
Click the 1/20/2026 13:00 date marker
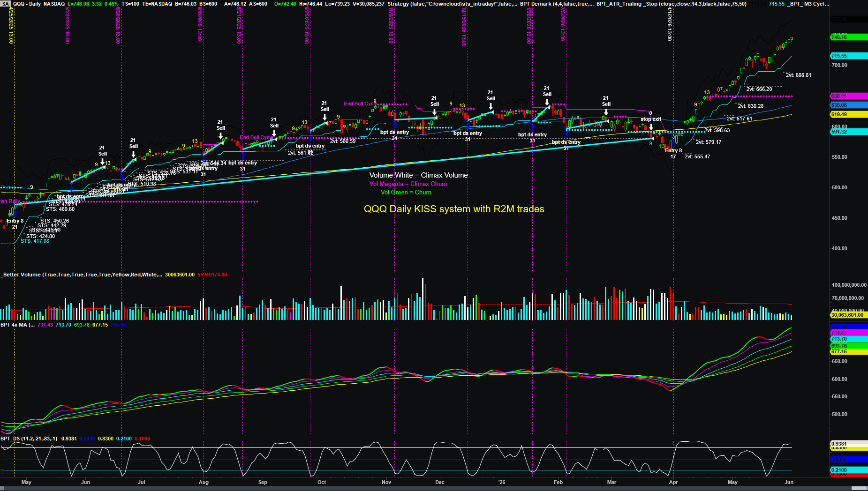tap(529, 25)
